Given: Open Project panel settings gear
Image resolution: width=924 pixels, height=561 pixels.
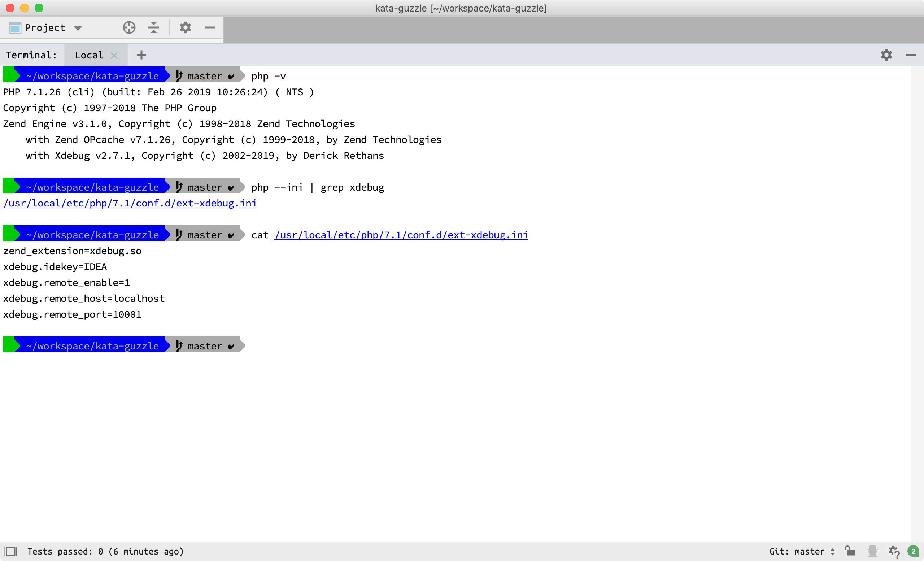Looking at the screenshot, I should (x=185, y=28).
